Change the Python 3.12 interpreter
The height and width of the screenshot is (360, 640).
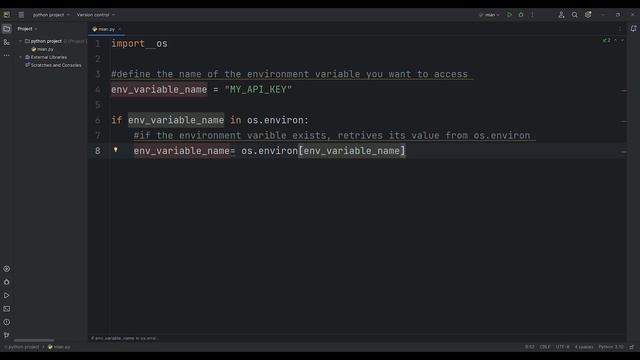pyautogui.click(x=611, y=347)
